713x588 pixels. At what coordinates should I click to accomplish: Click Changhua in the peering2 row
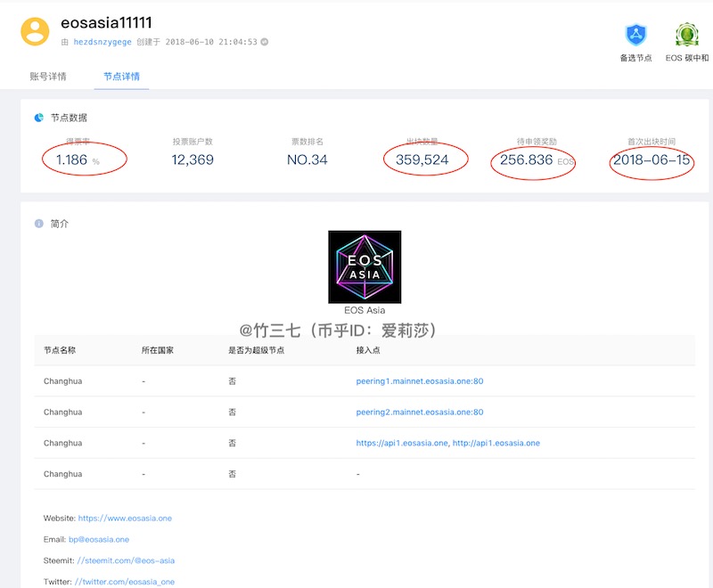pyautogui.click(x=62, y=412)
